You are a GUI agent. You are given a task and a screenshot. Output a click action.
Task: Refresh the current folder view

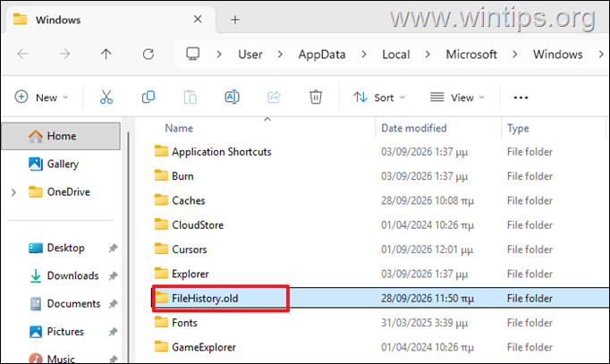point(148,54)
